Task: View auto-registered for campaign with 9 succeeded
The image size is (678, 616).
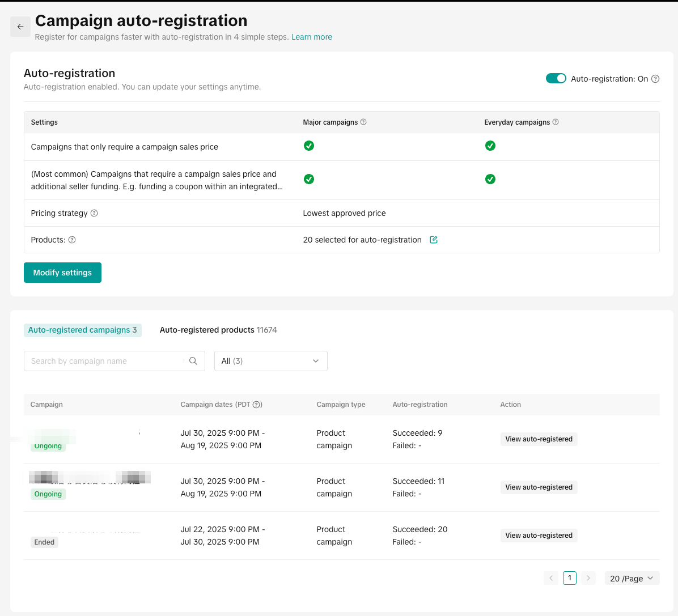Action: click(539, 439)
